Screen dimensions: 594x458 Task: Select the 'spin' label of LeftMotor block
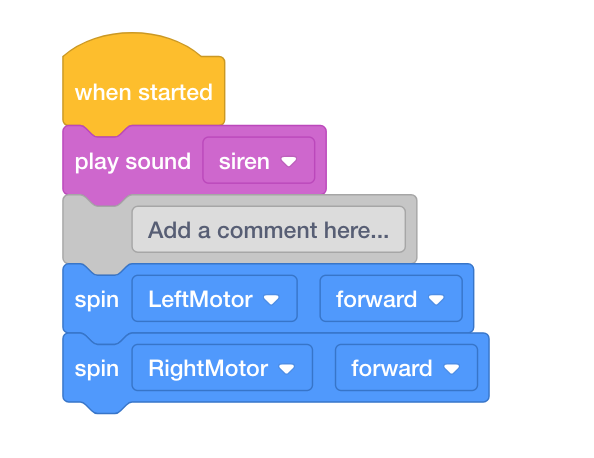click(x=97, y=300)
